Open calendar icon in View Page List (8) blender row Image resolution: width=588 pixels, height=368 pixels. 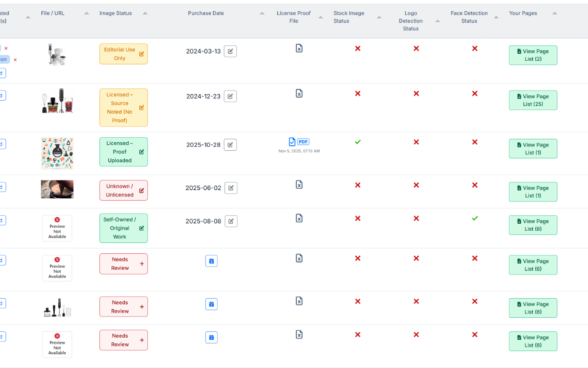212,304
